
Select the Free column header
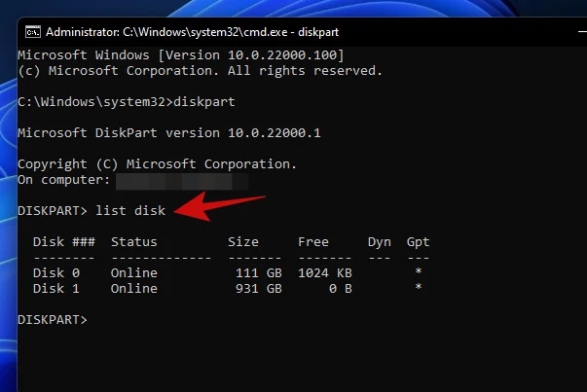pos(313,242)
